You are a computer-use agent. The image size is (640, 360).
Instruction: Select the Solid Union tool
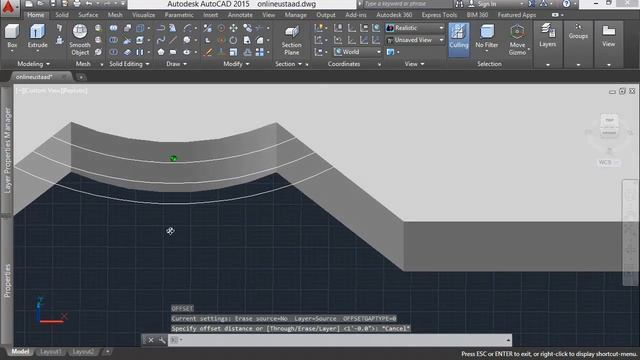(113, 28)
